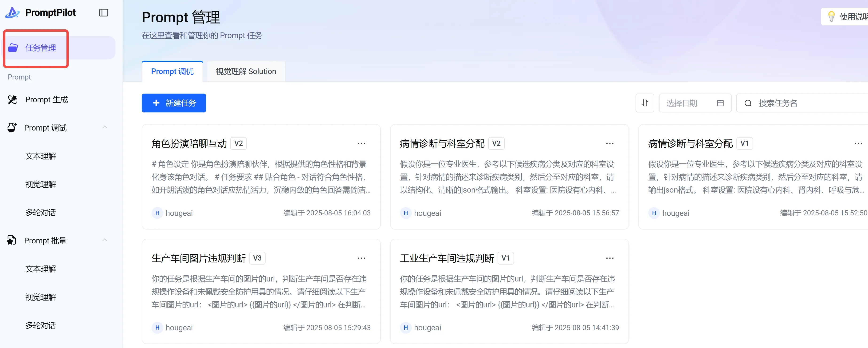Collapse the Prompt 批量 section chevron

pyautogui.click(x=105, y=240)
